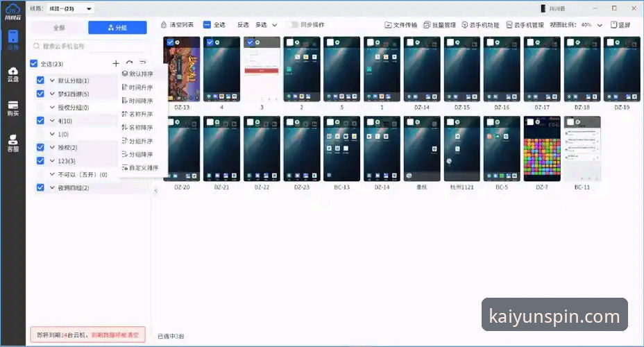Choose 默认排序 default sort
Image resolution: width=644 pixels, height=347 pixels.
tap(142, 74)
